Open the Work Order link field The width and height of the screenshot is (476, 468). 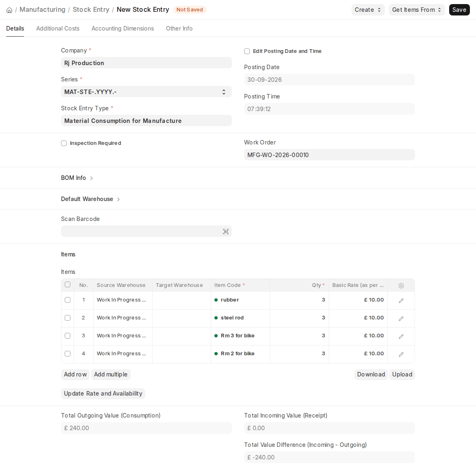(x=330, y=155)
